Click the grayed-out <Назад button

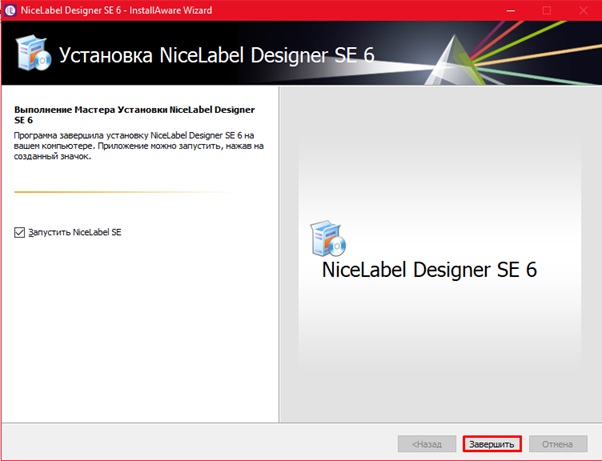click(427, 444)
